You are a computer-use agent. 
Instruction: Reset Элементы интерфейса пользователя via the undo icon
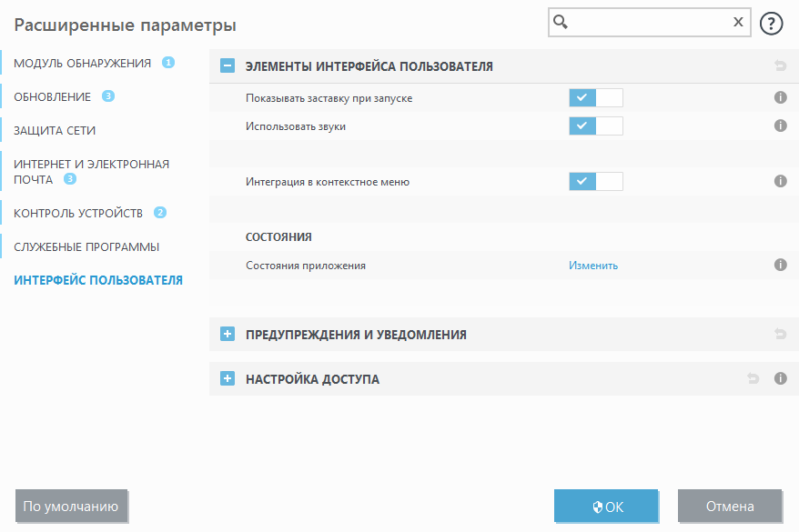coord(780,65)
